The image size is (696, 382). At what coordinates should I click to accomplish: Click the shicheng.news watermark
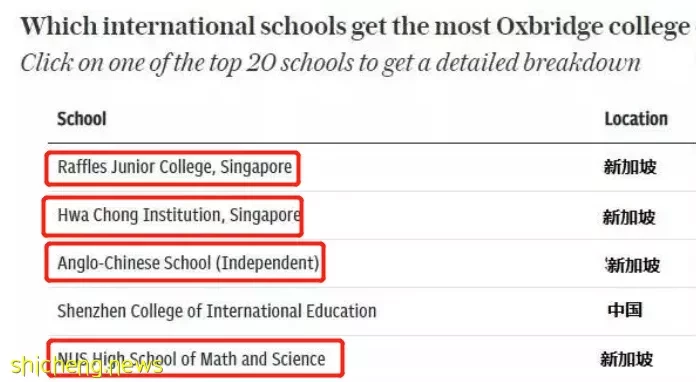87,366
